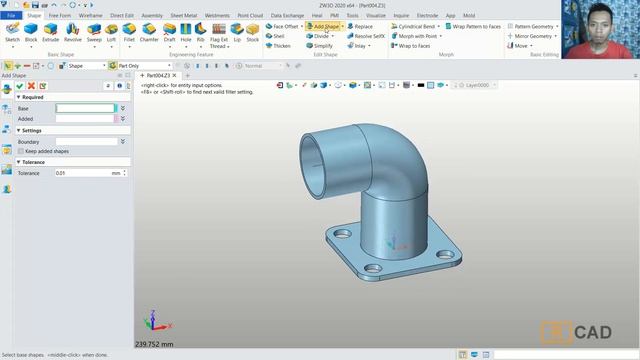This screenshot has width=640, height=360.
Task: Adjust the Tolerance stepper arrows
Action: coord(124,173)
